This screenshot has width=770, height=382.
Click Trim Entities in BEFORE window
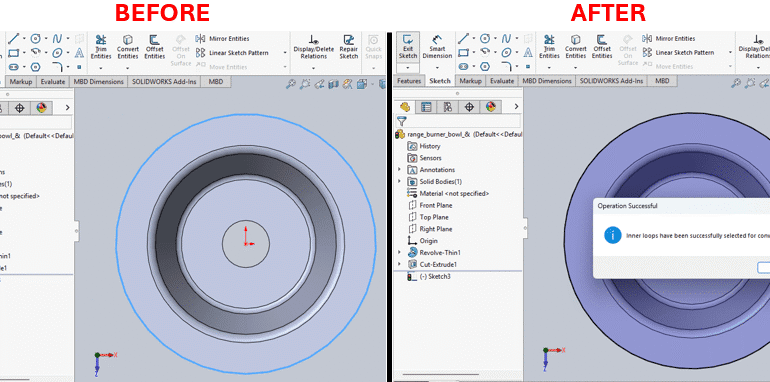tap(101, 47)
